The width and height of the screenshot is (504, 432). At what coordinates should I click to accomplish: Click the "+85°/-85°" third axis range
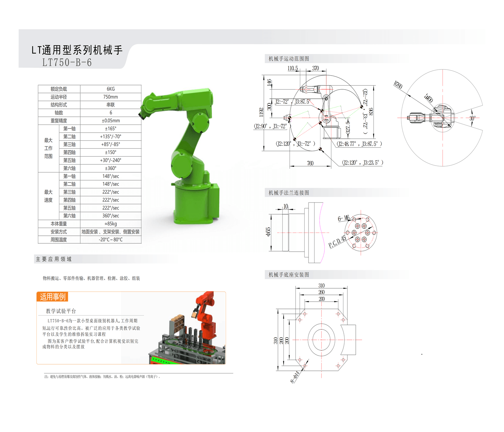(x=111, y=144)
